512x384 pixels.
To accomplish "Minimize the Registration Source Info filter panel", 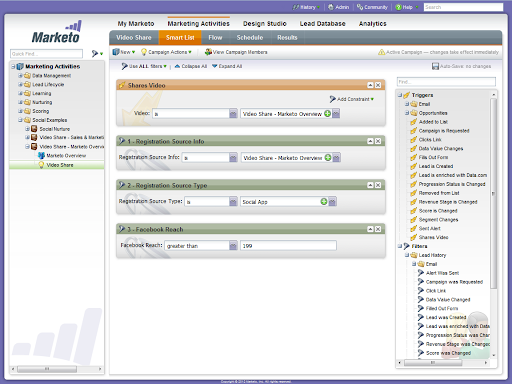I will tap(370, 141).
